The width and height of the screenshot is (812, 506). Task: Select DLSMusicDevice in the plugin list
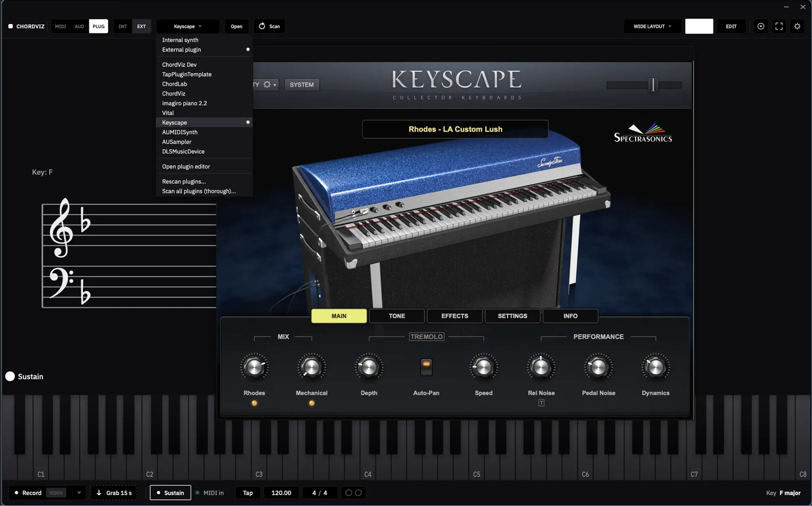[x=204, y=152]
